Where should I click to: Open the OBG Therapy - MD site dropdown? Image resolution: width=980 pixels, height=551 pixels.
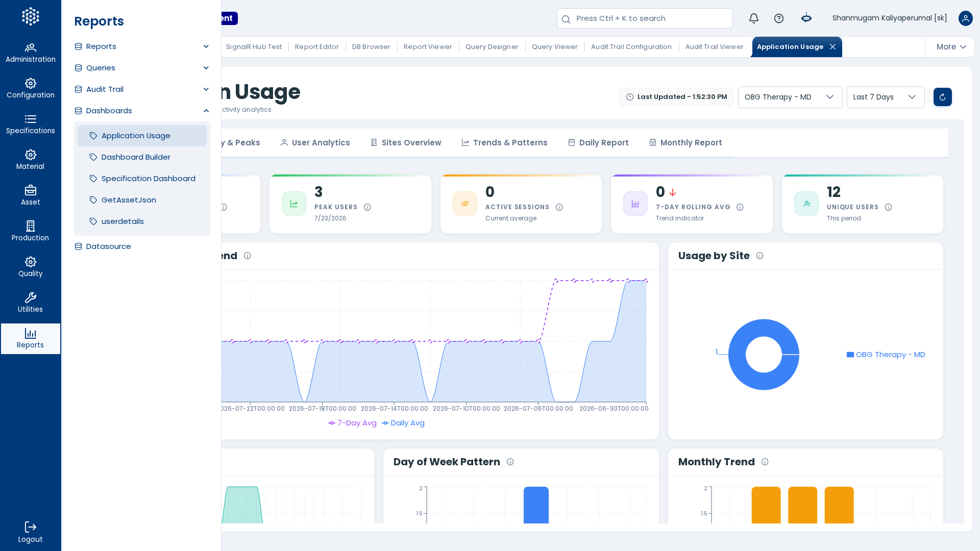pyautogui.click(x=790, y=97)
